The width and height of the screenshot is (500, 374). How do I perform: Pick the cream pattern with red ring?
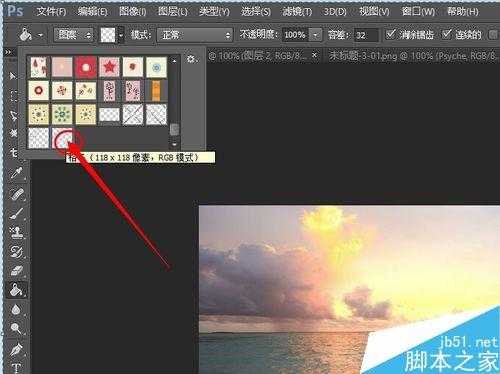[39, 91]
